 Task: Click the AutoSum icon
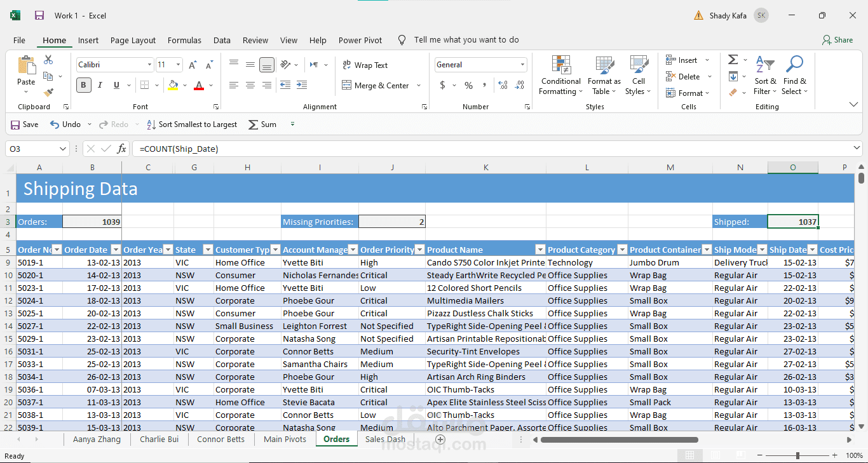731,60
